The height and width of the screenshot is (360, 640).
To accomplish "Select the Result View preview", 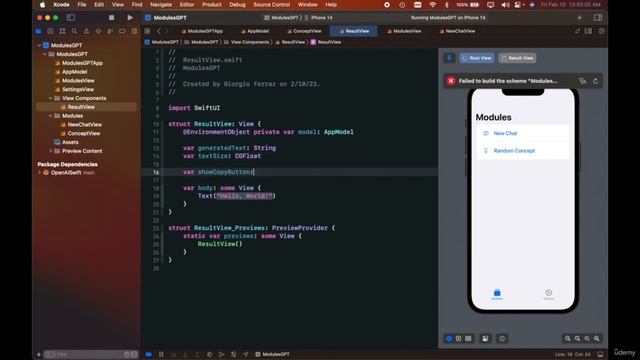I will pos(517,58).
